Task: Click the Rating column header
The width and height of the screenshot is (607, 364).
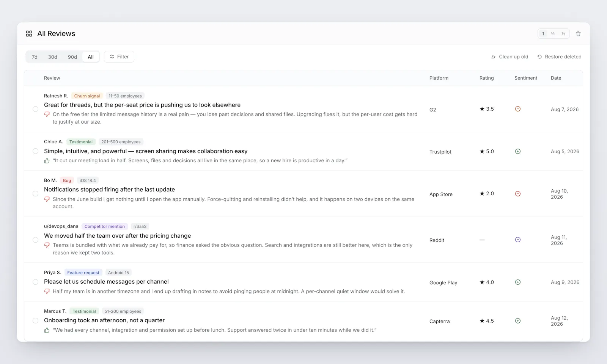Action: (x=486, y=78)
